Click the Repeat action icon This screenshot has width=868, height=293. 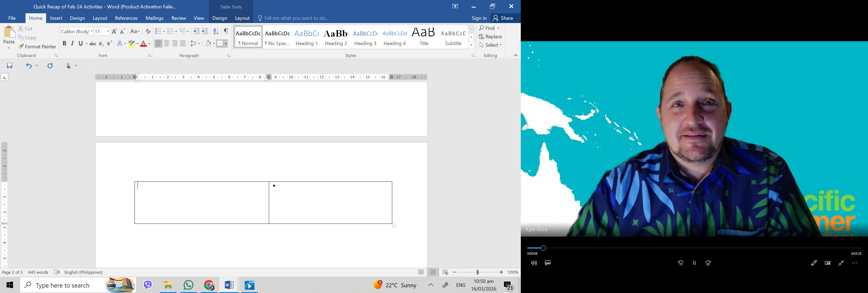50,66
